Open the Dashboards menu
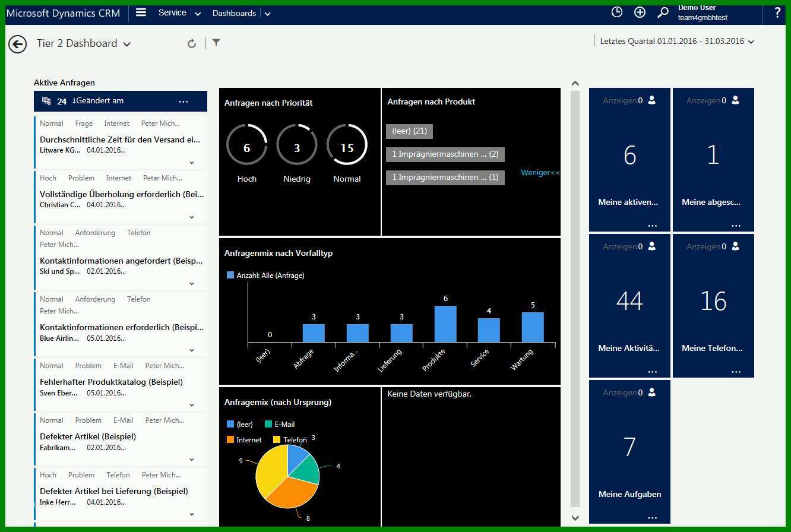791x532 pixels. tap(234, 13)
